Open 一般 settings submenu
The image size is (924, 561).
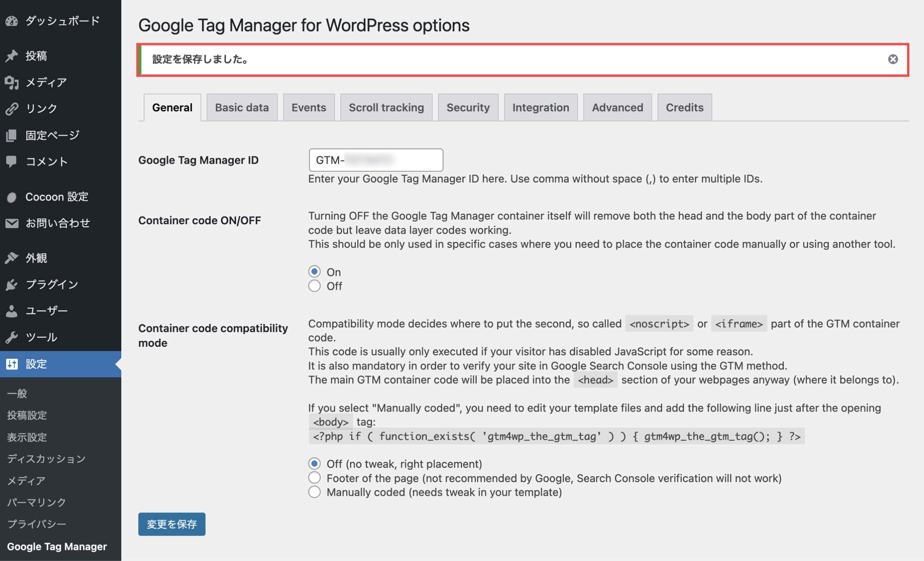pos(17,393)
